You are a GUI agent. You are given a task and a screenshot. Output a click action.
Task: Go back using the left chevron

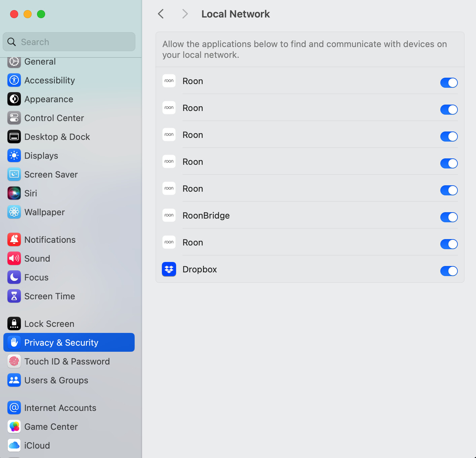click(x=161, y=14)
